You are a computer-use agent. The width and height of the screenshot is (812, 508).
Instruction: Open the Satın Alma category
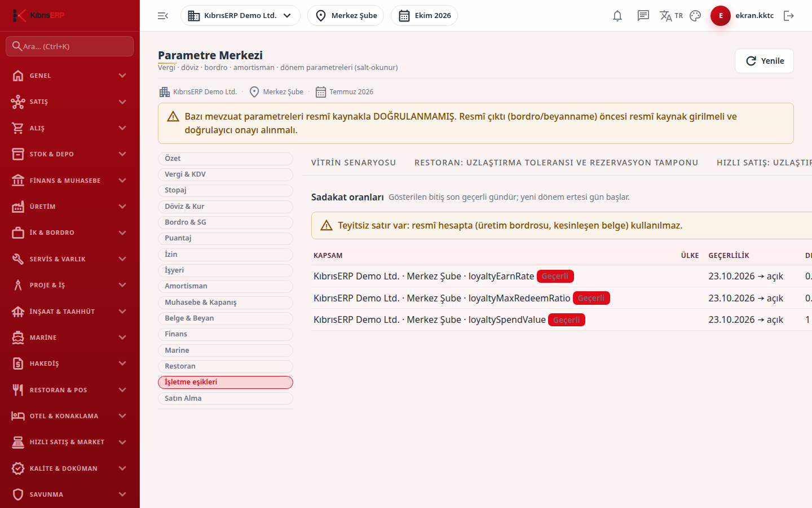point(226,398)
